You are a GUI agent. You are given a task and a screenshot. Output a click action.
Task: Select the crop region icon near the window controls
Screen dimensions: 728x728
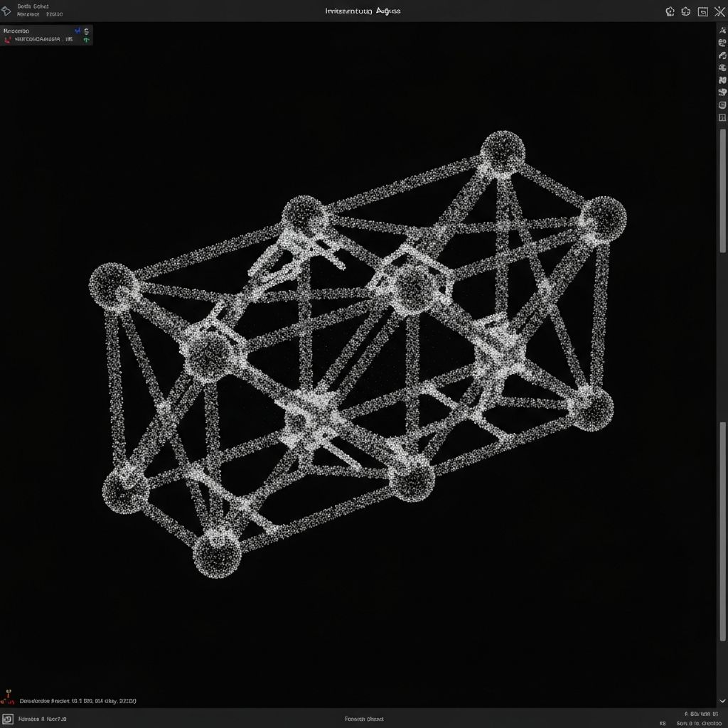(687, 11)
